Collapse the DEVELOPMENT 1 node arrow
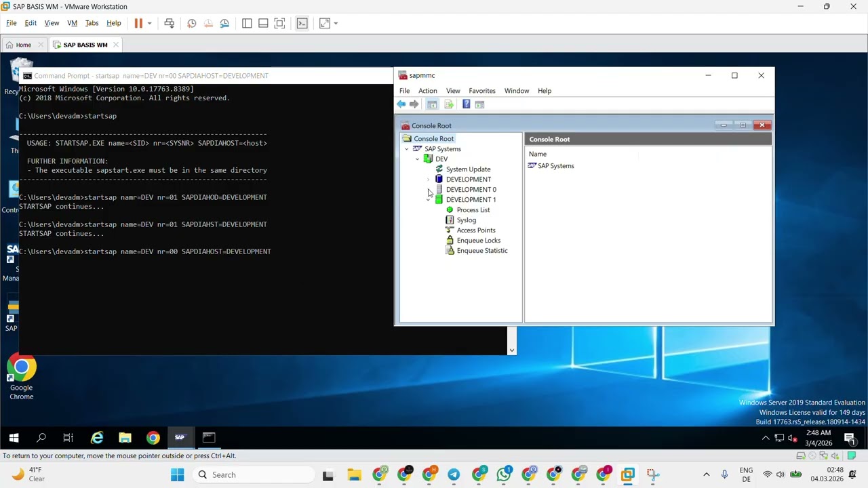868x488 pixels. coord(429,200)
